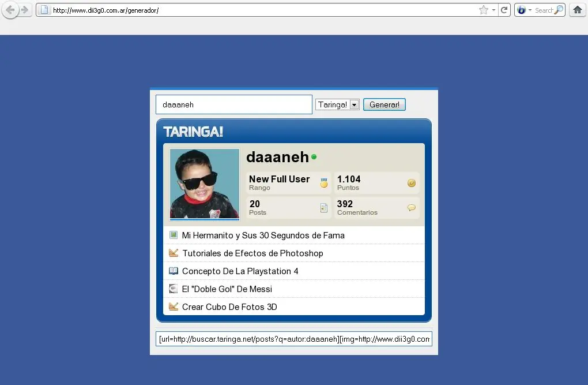Click the green online status dot
This screenshot has height=385, width=588.
314,157
